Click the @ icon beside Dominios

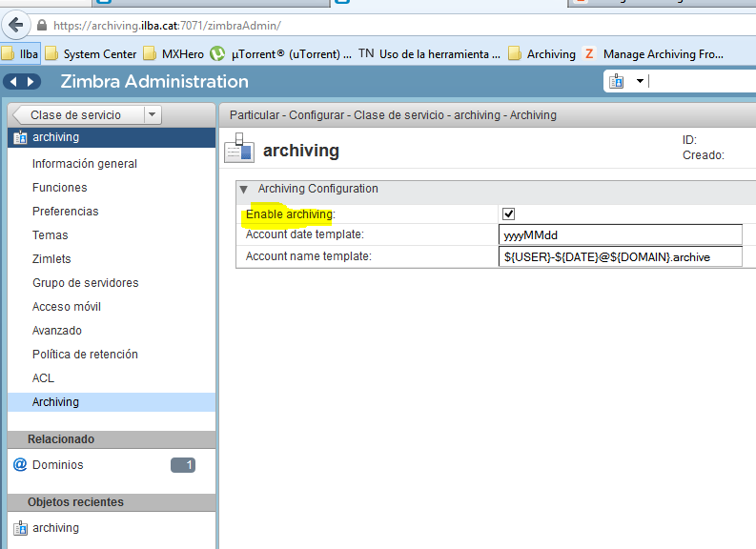[20, 465]
